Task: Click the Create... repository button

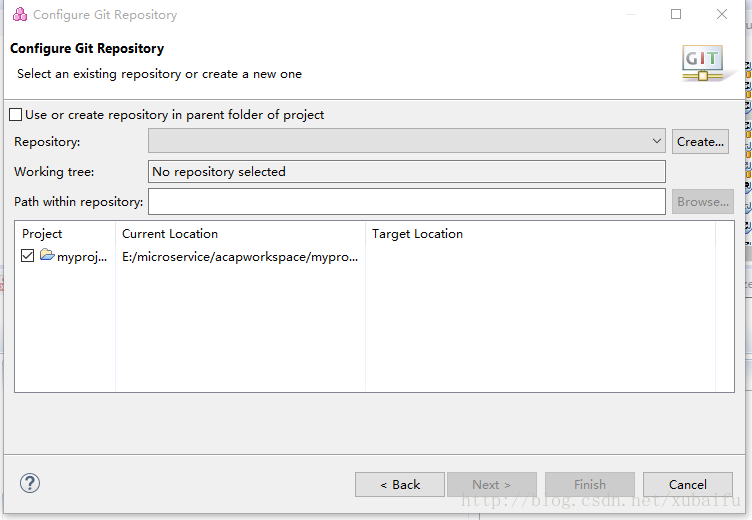Action: tap(700, 142)
